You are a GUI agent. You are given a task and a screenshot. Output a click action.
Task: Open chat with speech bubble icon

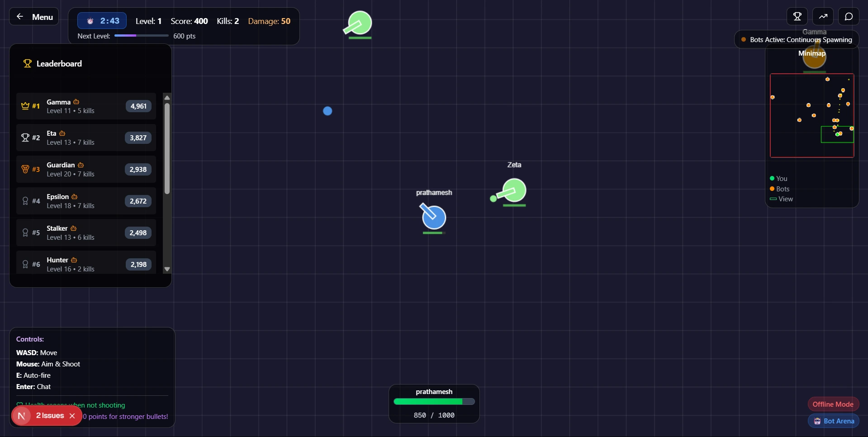[849, 17]
